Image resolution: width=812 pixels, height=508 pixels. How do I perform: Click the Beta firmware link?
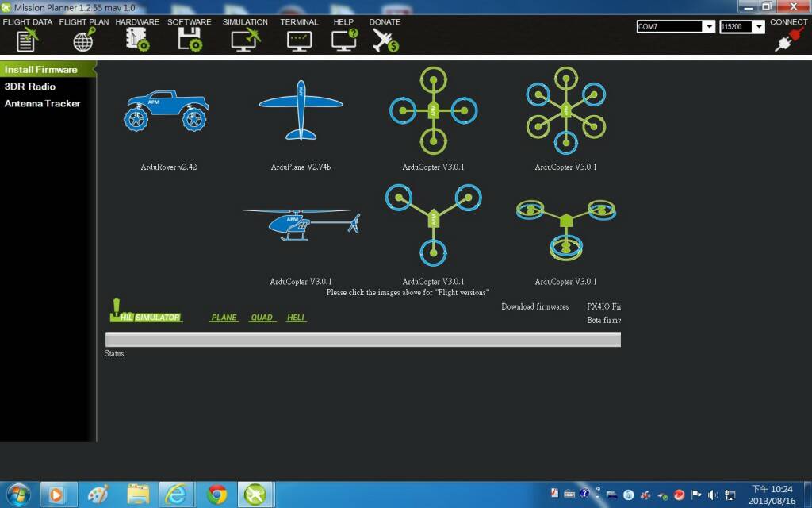603,321
